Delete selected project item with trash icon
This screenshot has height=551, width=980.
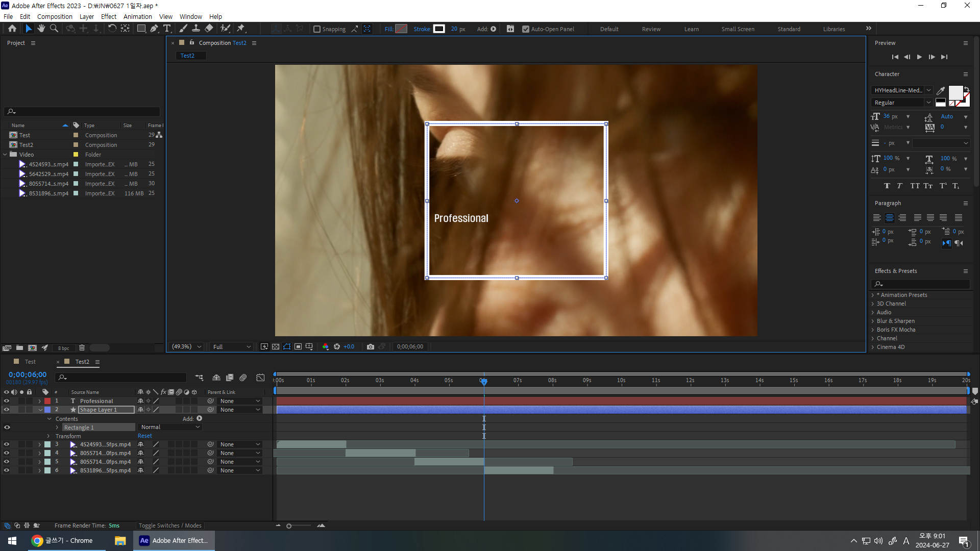[x=82, y=348]
